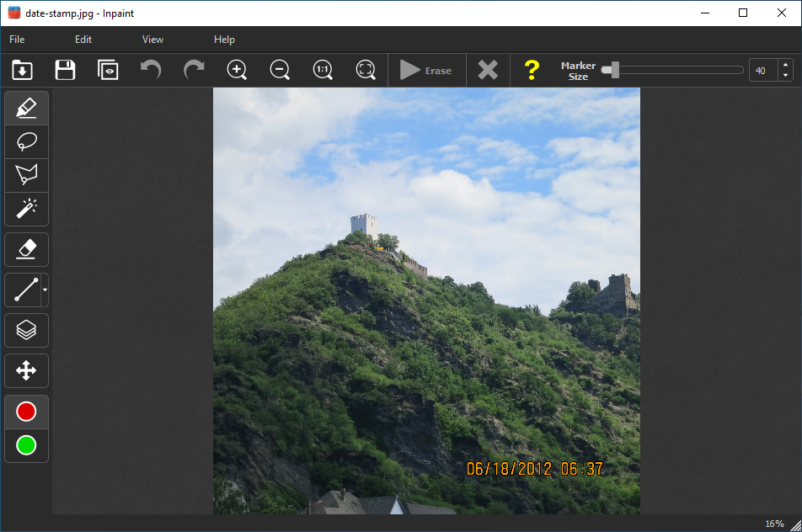Select the Guide Lines tool
Screen dimensions: 802x532
pos(24,290)
